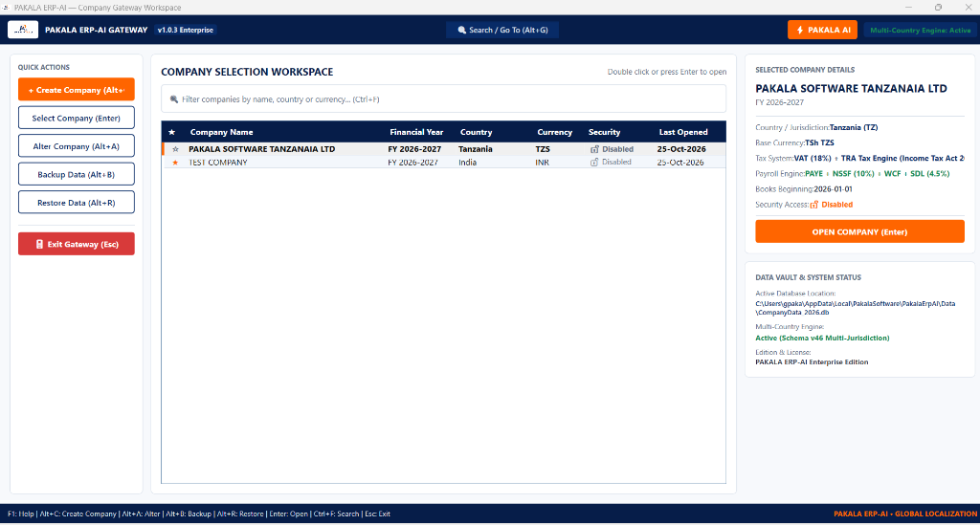This screenshot has height=525, width=980.
Task: Click the PAKALA logo in header
Action: tap(23, 30)
